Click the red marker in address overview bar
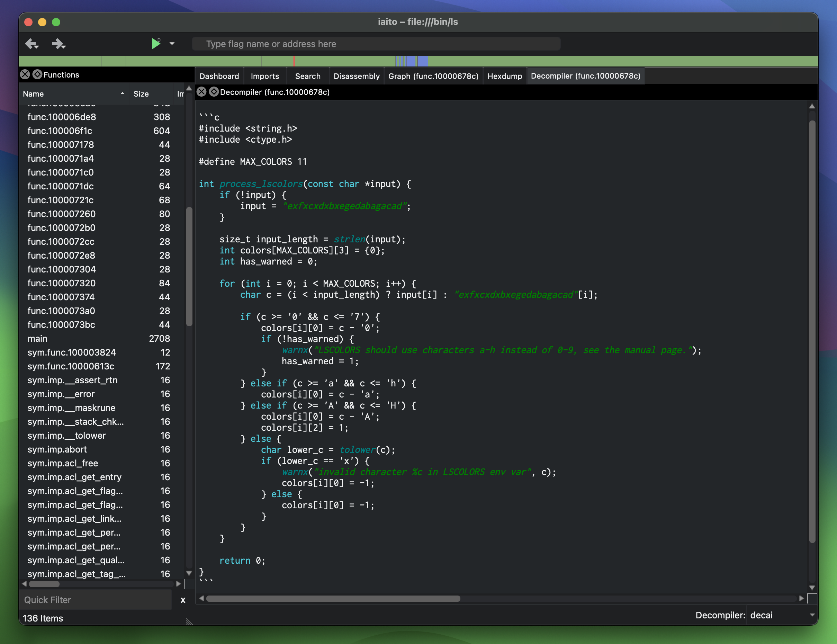837x644 pixels. point(294,61)
